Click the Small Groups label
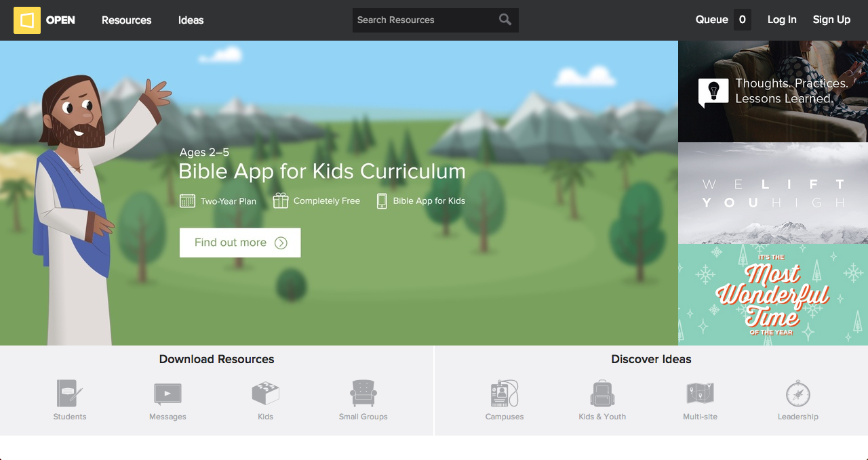The width and height of the screenshot is (868, 460). click(x=363, y=417)
